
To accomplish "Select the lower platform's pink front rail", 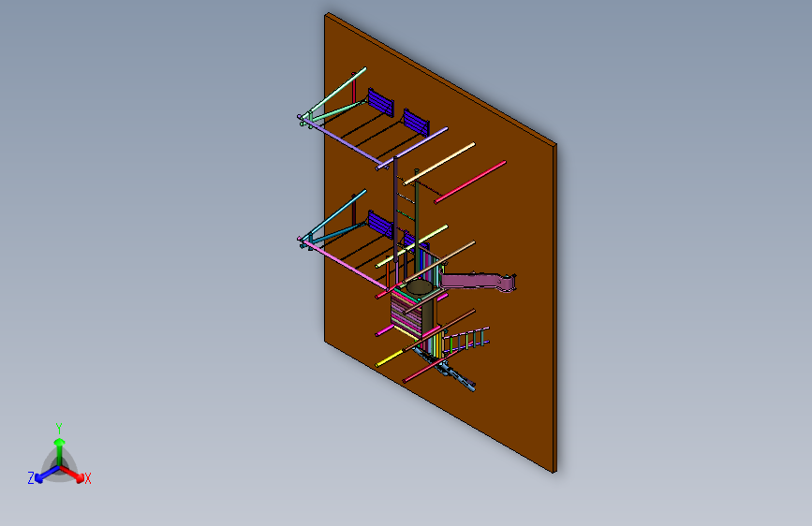I will tap(343, 264).
